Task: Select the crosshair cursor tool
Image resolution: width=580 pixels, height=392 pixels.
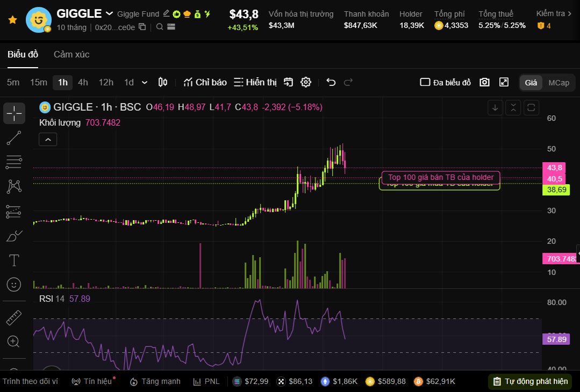Action: pyautogui.click(x=14, y=113)
